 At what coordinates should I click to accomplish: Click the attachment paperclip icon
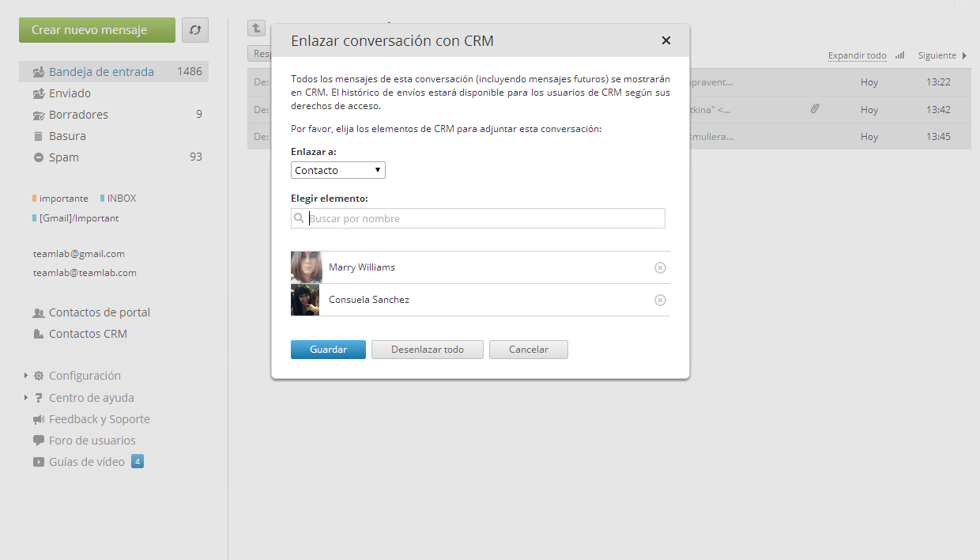coord(815,109)
